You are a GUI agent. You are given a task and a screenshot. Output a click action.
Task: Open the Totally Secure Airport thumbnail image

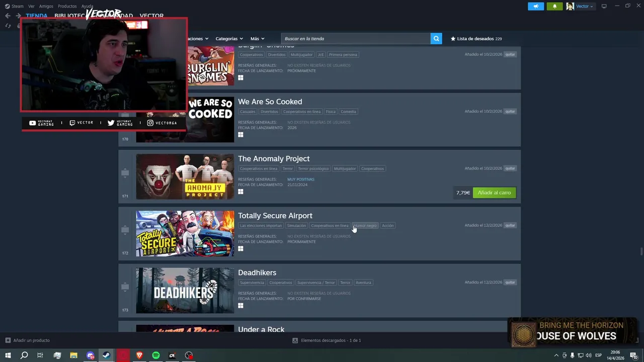point(185,233)
